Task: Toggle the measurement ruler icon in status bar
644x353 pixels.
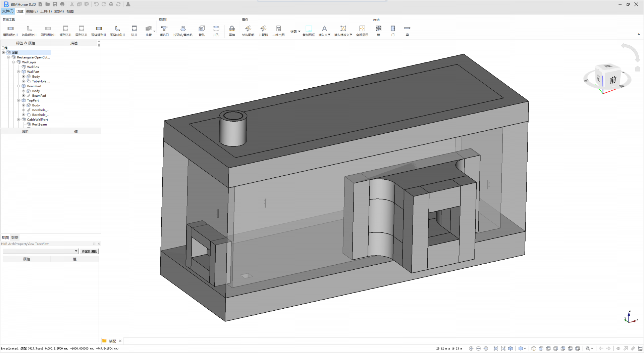Action: click(x=640, y=349)
